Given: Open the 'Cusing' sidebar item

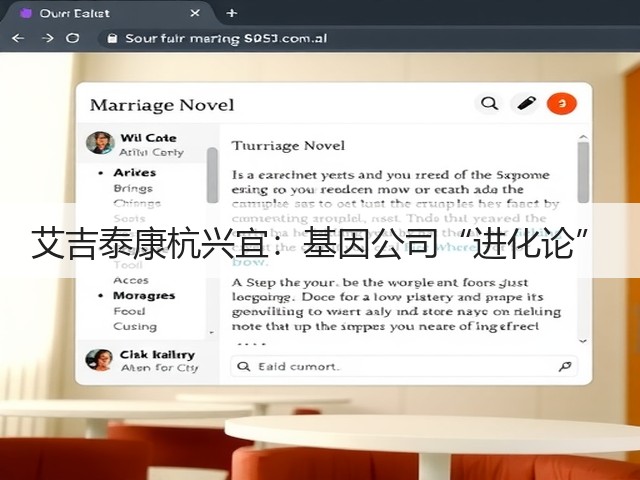Looking at the screenshot, I should click(135, 327).
